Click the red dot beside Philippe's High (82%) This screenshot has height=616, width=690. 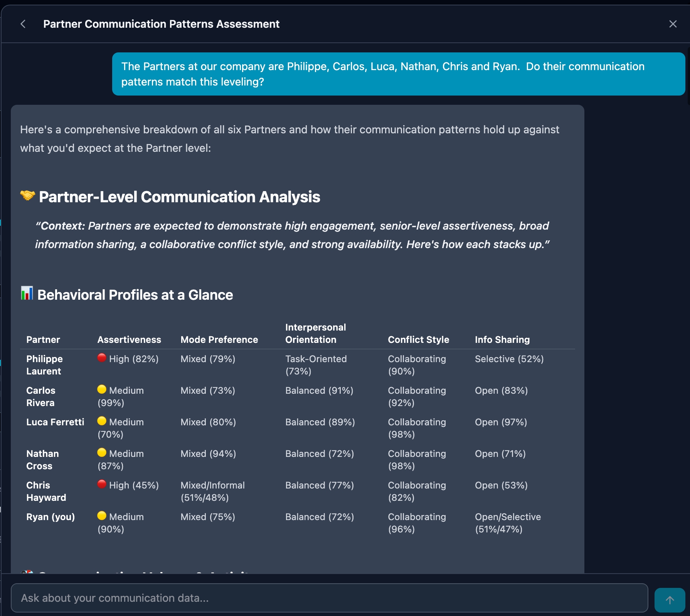102,358
